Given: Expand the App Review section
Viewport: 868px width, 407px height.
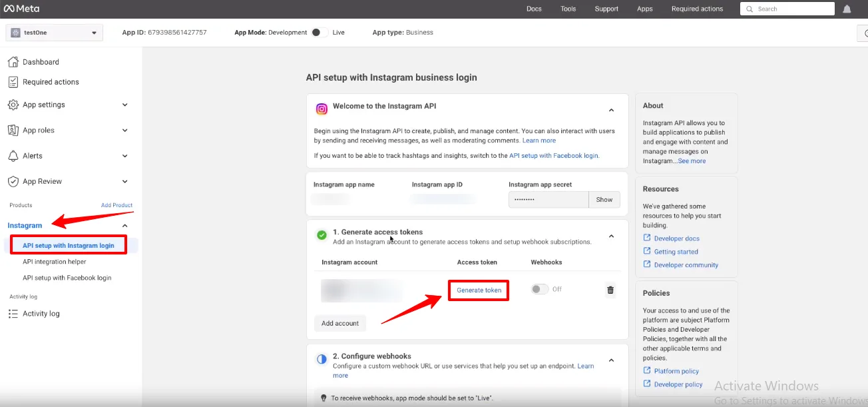Looking at the screenshot, I should tap(124, 181).
